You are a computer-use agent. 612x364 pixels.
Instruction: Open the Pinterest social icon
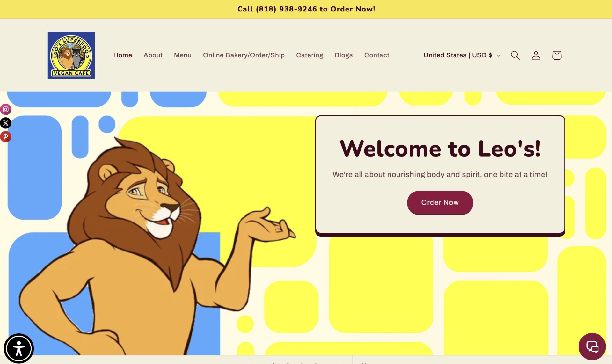(x=6, y=137)
